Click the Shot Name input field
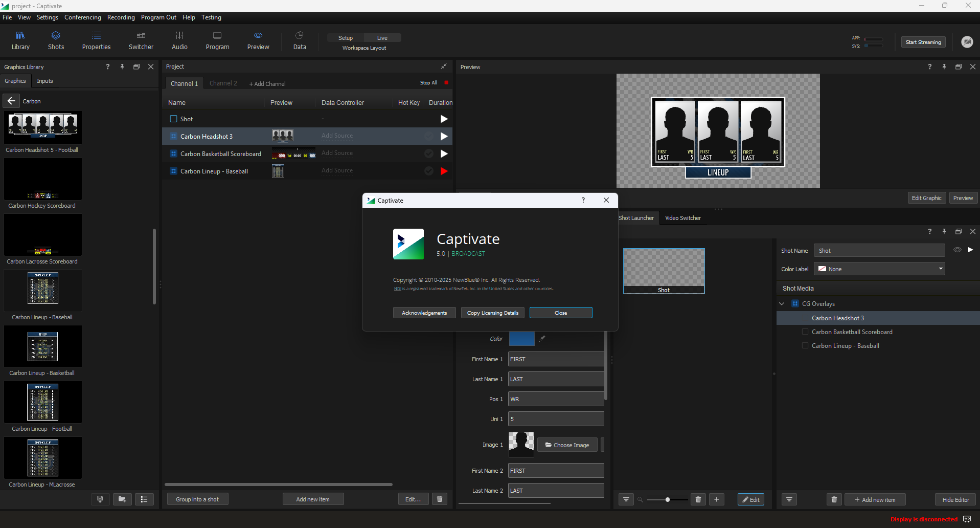Screen dimensions: 980x528 [879, 250]
